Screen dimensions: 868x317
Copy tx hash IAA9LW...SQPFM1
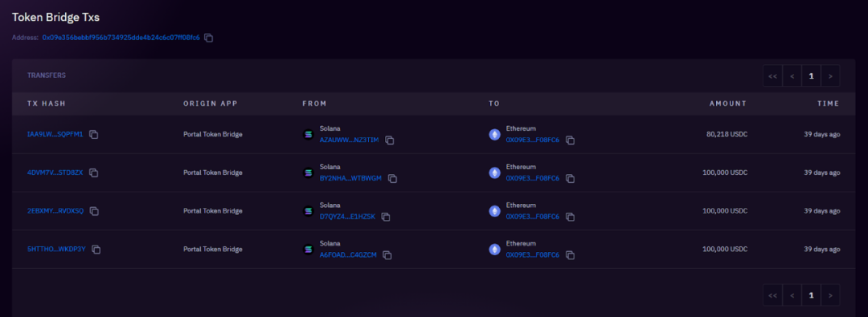(x=93, y=135)
